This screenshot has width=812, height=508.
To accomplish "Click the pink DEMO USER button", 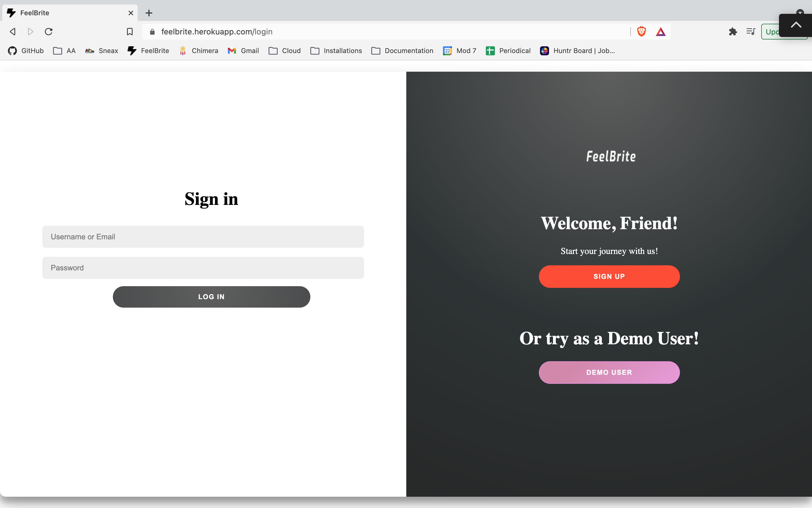I will click(609, 372).
